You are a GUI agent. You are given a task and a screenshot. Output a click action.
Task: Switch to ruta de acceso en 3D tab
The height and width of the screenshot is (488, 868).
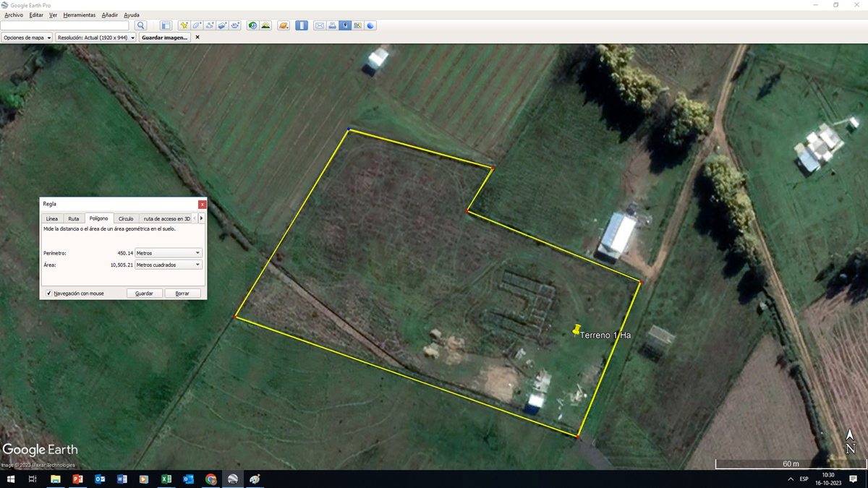[x=167, y=218]
